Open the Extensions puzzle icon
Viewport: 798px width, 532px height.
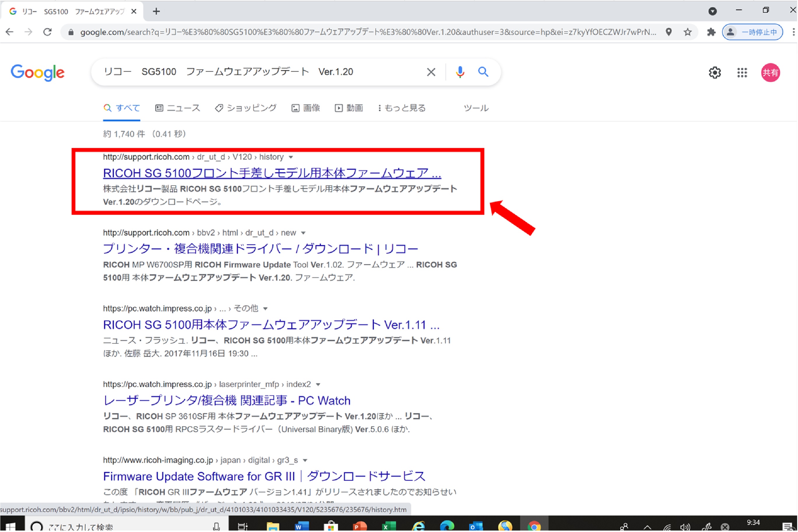pyautogui.click(x=711, y=32)
